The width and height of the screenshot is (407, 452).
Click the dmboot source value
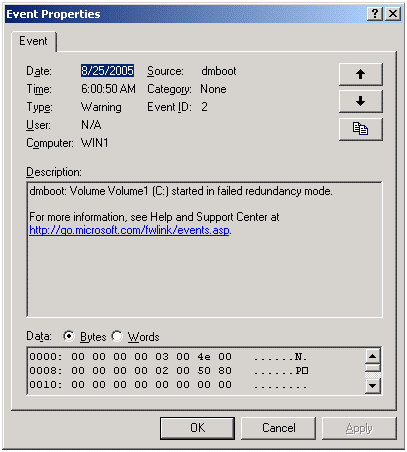coord(219,71)
